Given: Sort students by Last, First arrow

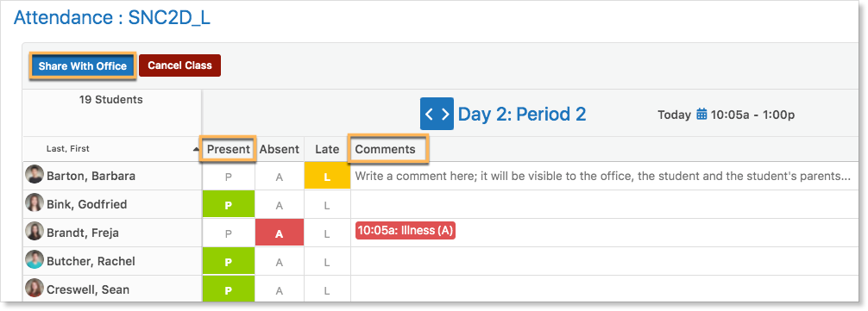Looking at the screenshot, I should click(x=196, y=150).
